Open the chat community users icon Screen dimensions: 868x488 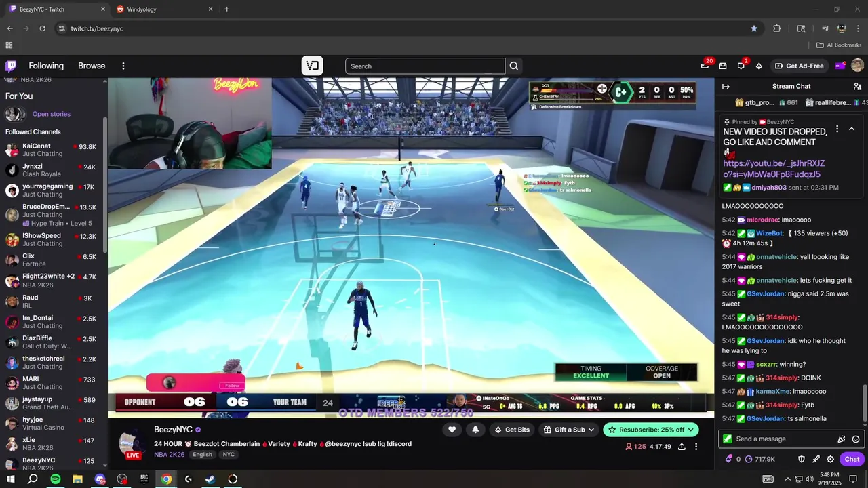857,86
